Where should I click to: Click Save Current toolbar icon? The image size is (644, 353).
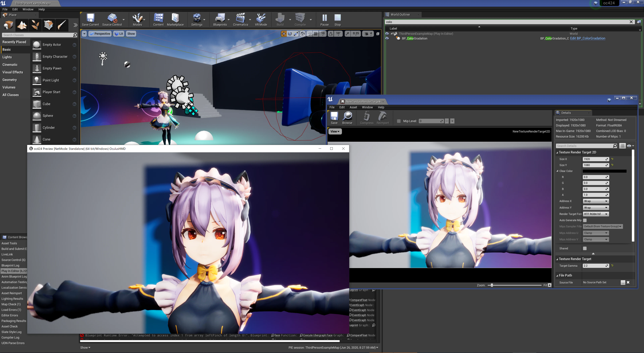pyautogui.click(x=90, y=20)
